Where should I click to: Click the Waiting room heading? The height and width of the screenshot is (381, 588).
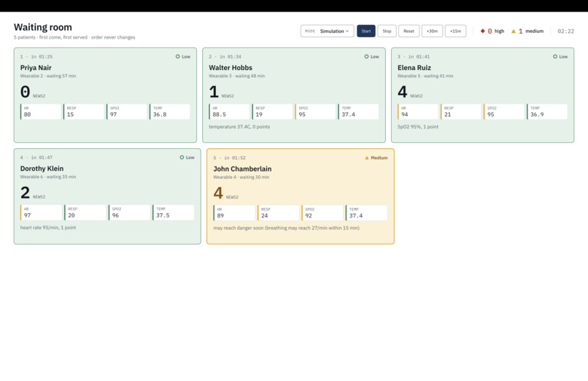(43, 27)
